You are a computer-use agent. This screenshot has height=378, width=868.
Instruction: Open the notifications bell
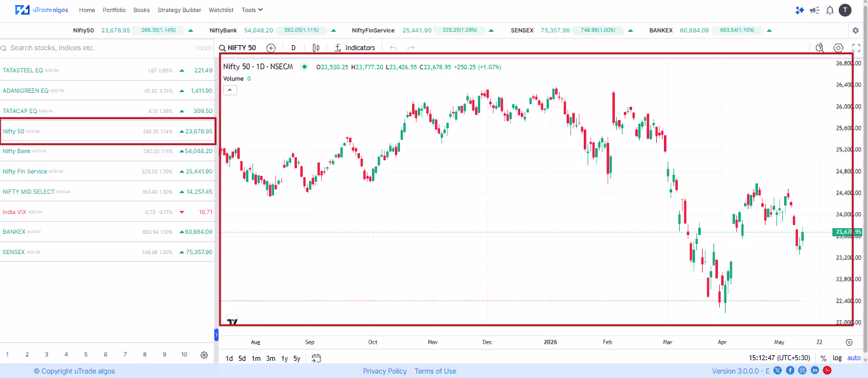click(x=830, y=10)
